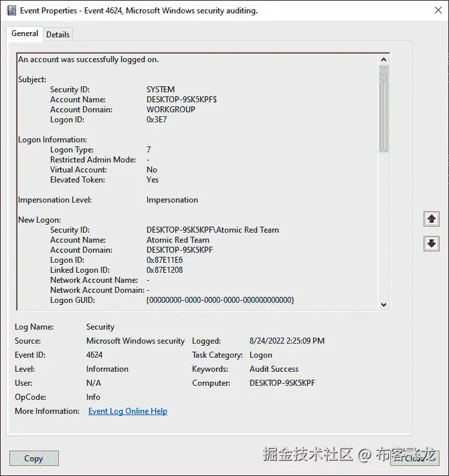The height and width of the screenshot is (476, 449).
Task: Click Linked Logon ID '0x87E1208'
Action: 165,270
